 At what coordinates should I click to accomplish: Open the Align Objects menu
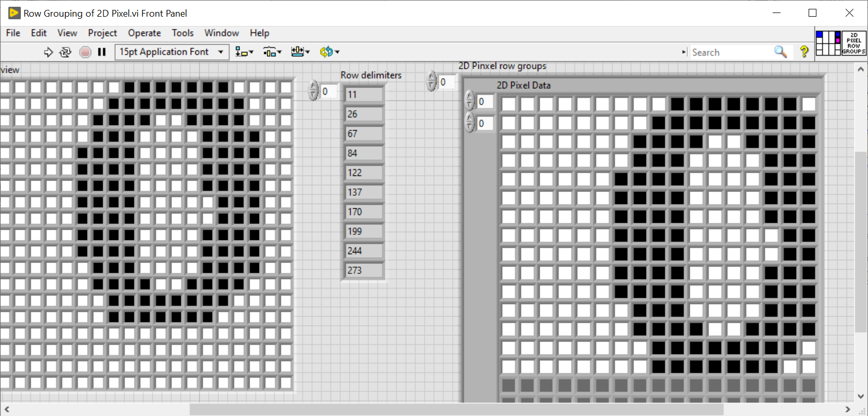[x=244, y=52]
